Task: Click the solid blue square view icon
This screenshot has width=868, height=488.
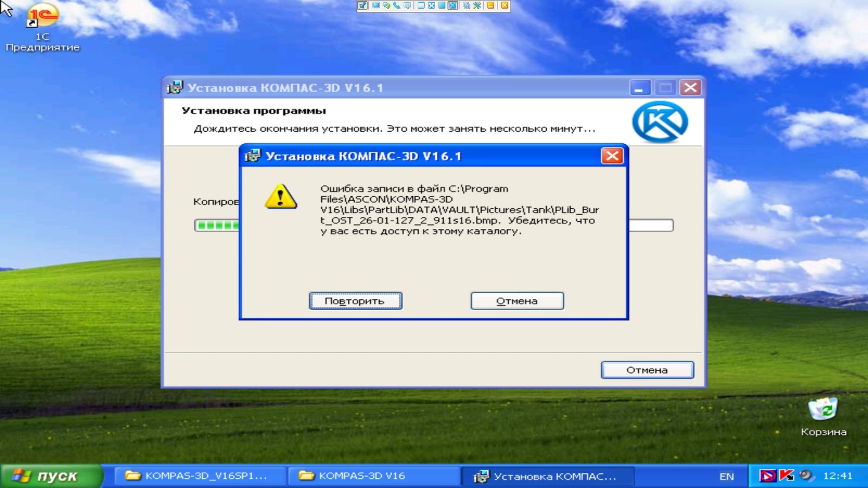Action: 442,5
